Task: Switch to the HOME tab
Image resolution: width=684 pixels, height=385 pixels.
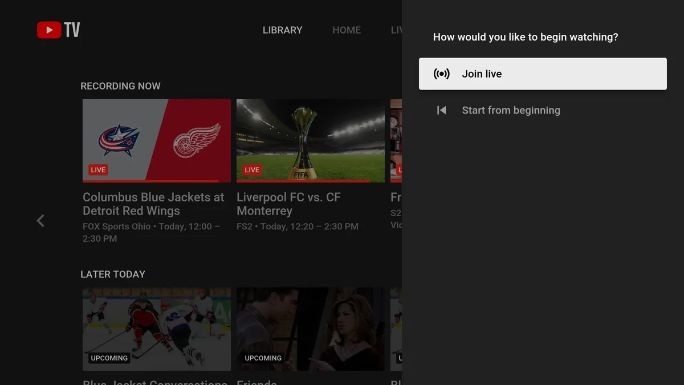Action: [x=346, y=30]
